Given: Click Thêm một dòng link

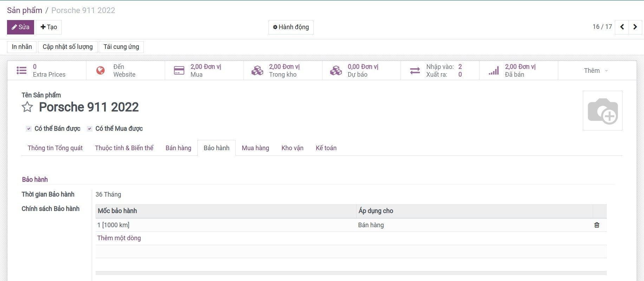Looking at the screenshot, I should pos(119,238).
